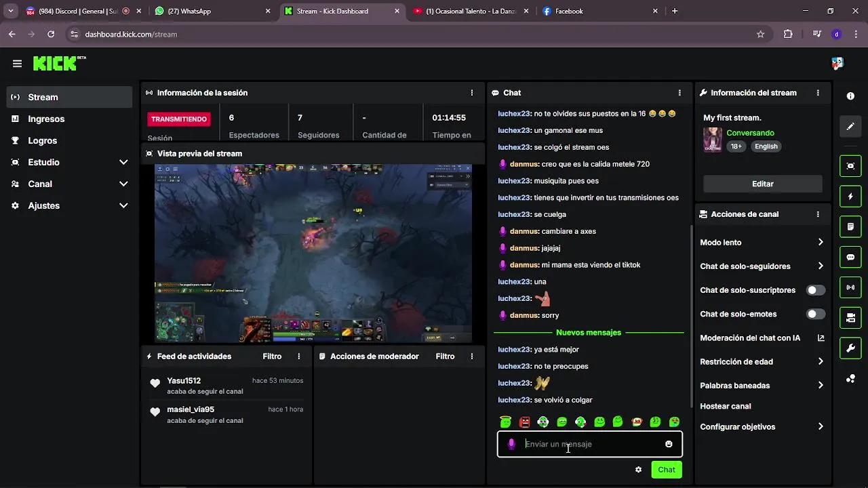Click the Conversando category link
This screenshot has height=488, width=868.
coord(750,133)
